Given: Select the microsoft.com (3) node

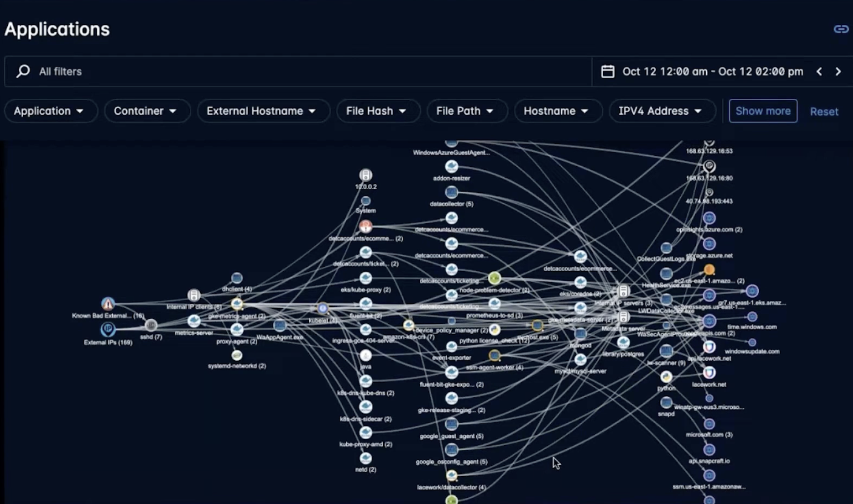Looking at the screenshot, I should (x=709, y=424).
